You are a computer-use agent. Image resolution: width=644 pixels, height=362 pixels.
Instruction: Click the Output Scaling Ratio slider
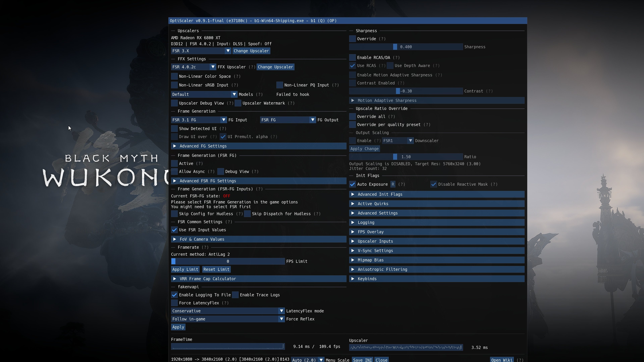click(406, 157)
